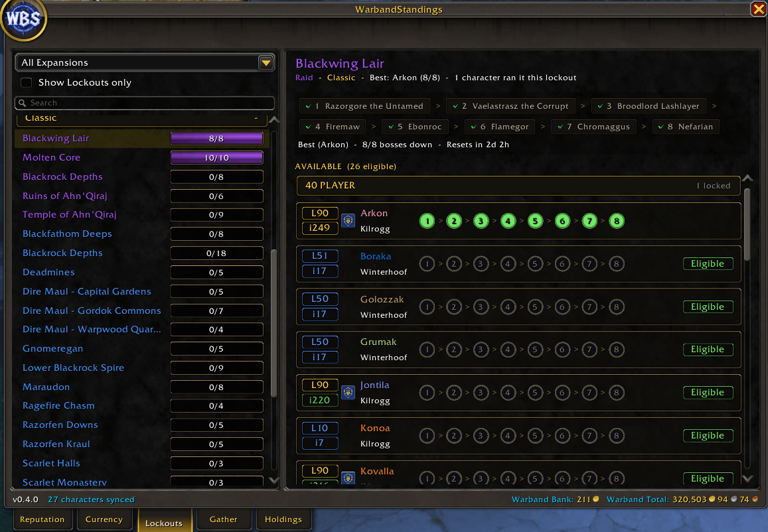Click character list scroll up arrow
The image size is (768, 532).
click(747, 178)
